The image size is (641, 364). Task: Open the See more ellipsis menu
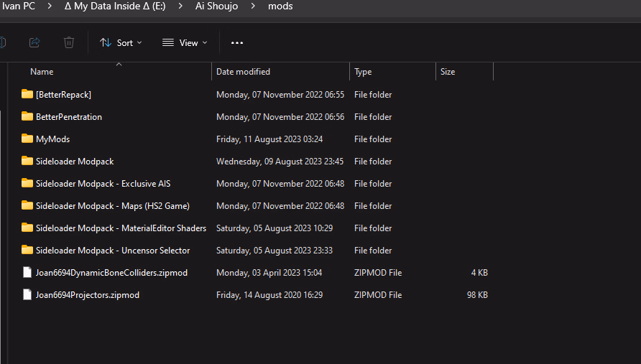point(237,43)
